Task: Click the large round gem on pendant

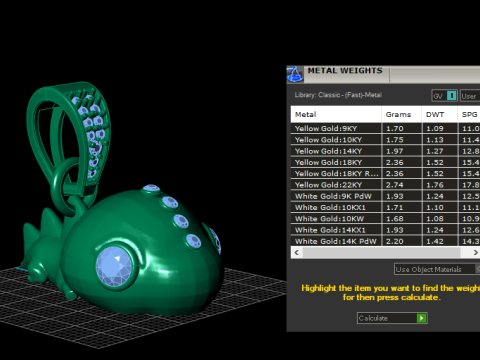Action: [x=114, y=266]
